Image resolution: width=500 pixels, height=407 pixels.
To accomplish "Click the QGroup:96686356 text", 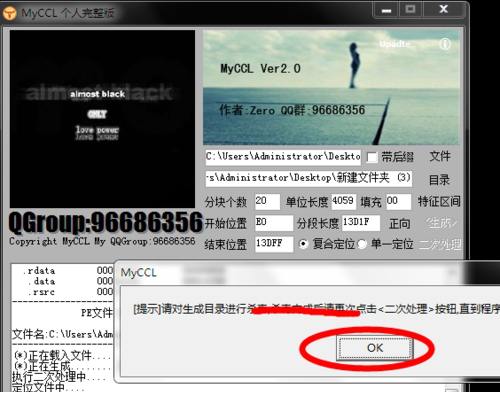I will coord(105,222).
